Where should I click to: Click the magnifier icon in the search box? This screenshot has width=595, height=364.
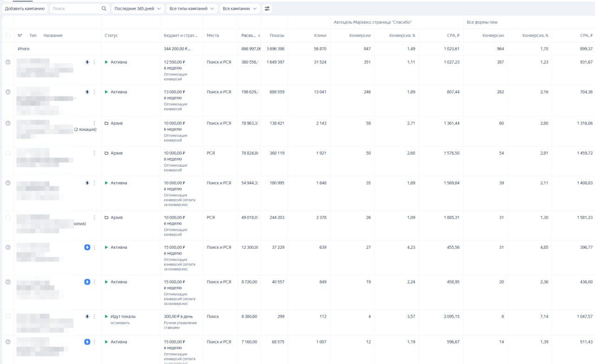point(104,8)
